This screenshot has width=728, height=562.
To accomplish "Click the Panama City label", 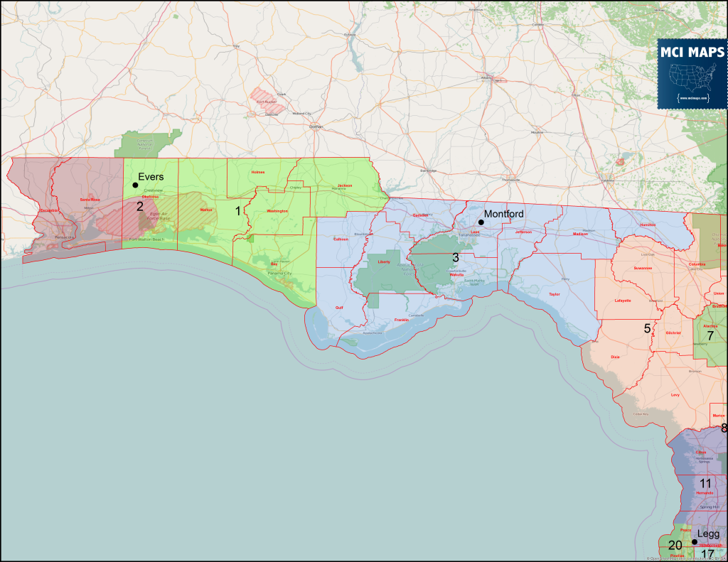I will pyautogui.click(x=279, y=274).
